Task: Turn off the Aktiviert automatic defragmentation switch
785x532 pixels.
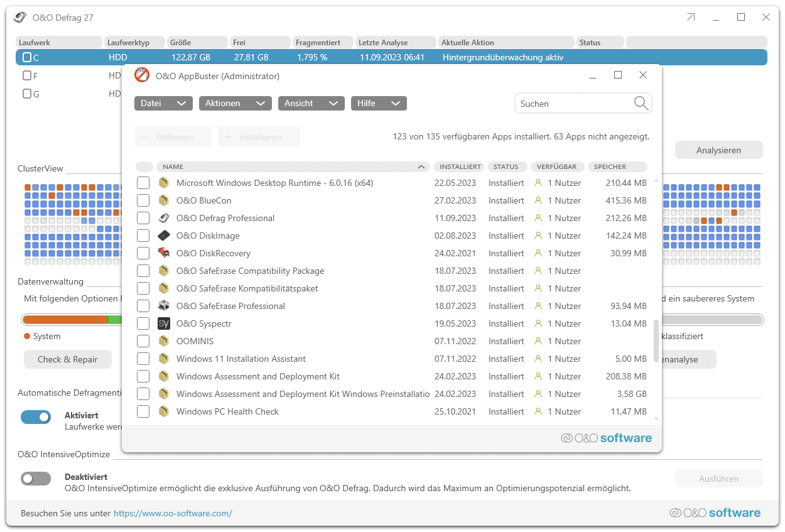Action: pos(36,417)
